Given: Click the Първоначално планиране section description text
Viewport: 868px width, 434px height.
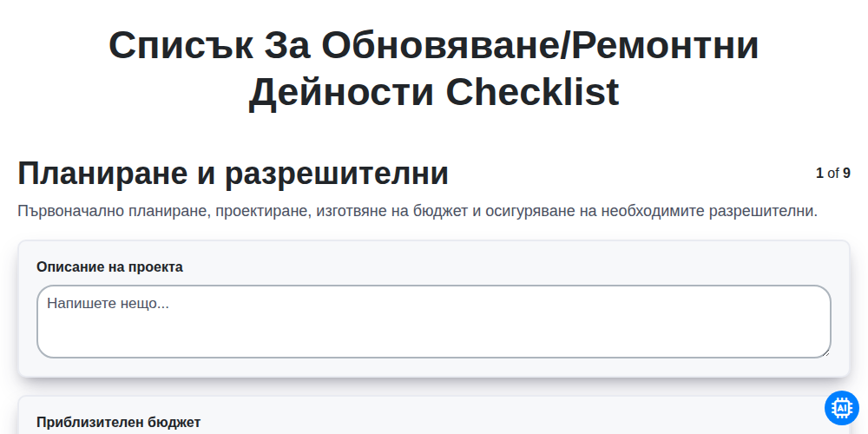Looking at the screenshot, I should tap(418, 211).
